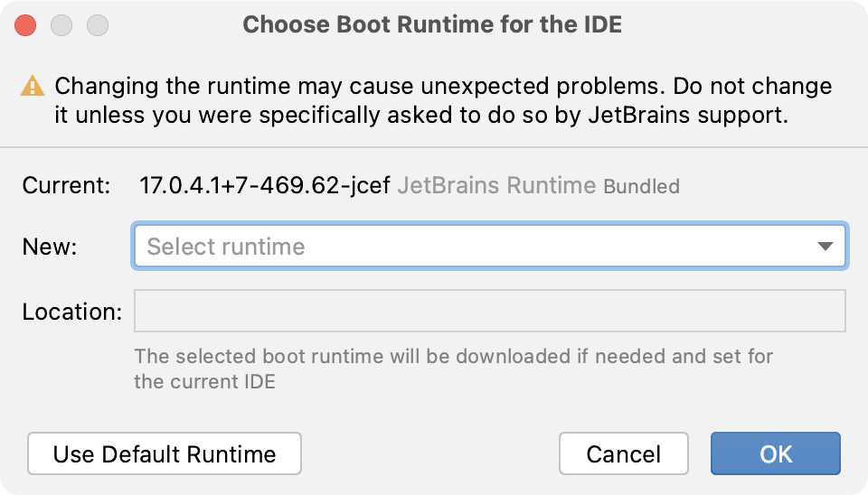868x495 pixels.
Task: Click the grayed "JetBrains Runtime" text
Action: 496,187
